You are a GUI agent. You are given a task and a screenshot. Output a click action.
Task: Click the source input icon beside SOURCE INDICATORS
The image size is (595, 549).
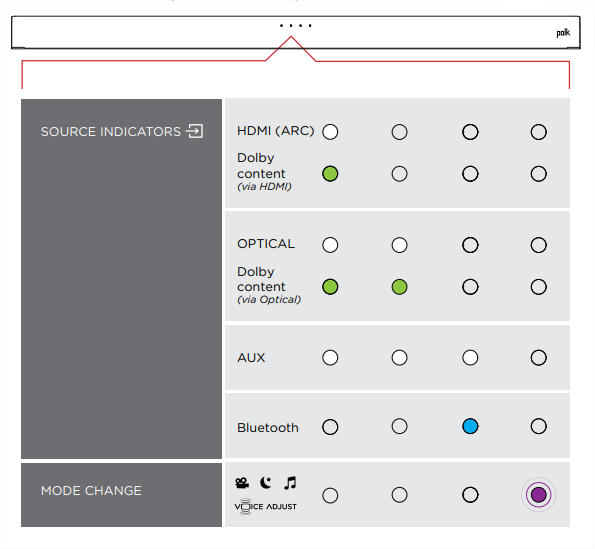[x=194, y=131]
